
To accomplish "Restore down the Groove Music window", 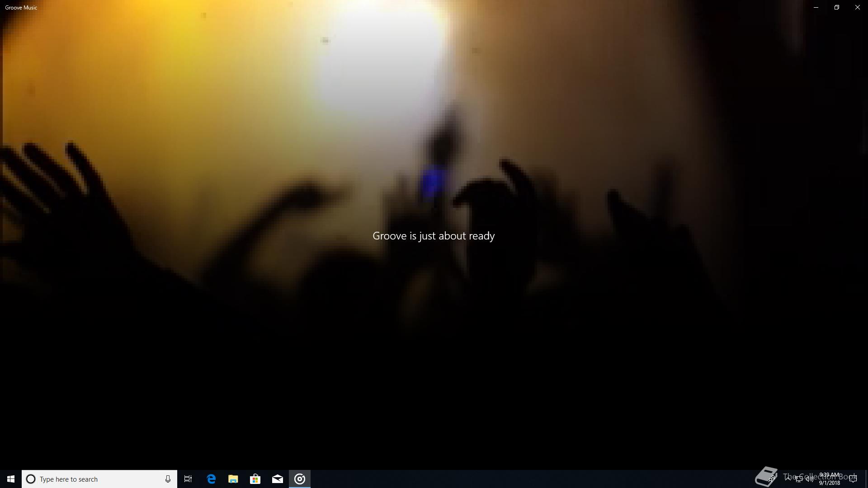I will 837,7.
